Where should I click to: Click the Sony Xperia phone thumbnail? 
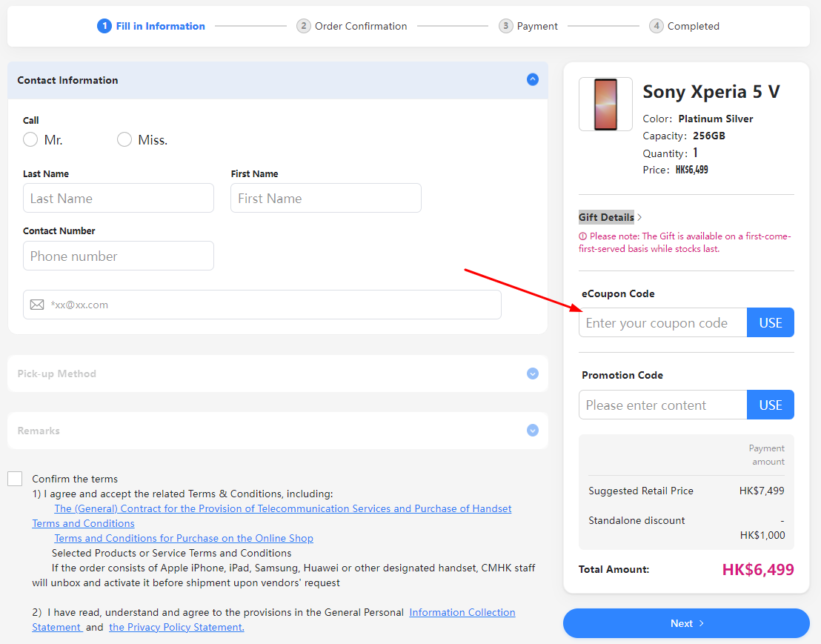pyautogui.click(x=606, y=104)
